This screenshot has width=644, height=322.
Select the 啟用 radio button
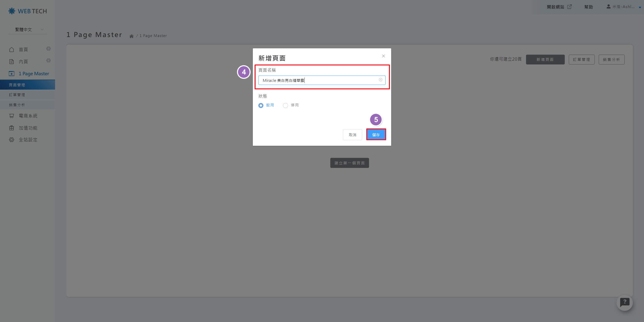(261, 105)
